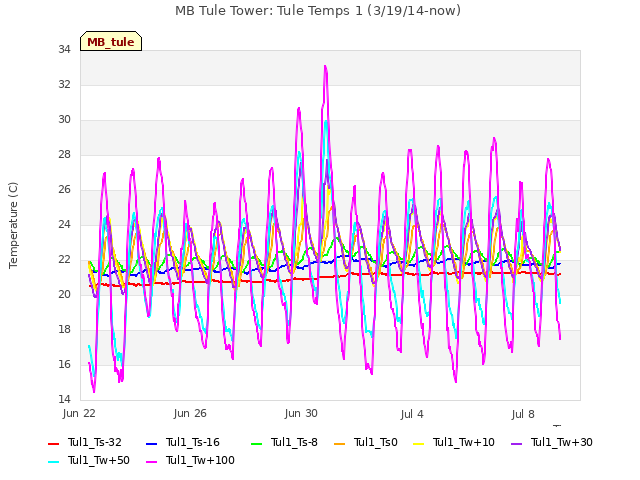The height and width of the screenshot is (480, 640).
Task: Click the Temperature (C) y-axis title
Action: 13,225
